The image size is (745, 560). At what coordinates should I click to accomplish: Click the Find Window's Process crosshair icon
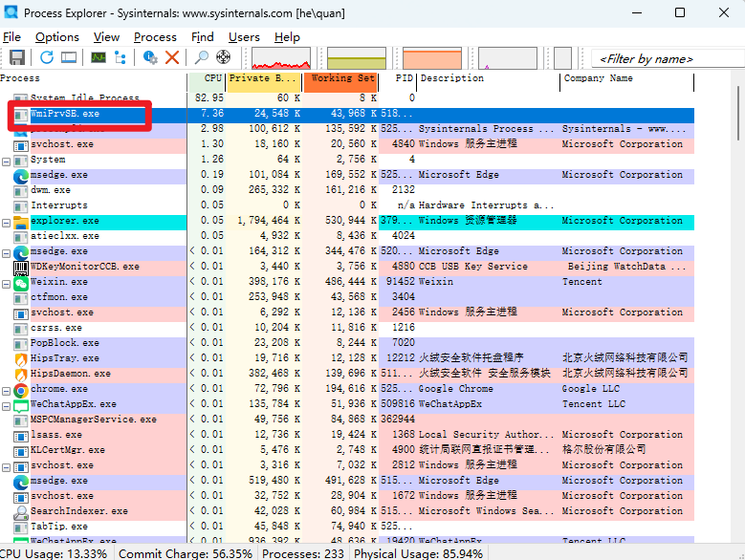tap(224, 57)
